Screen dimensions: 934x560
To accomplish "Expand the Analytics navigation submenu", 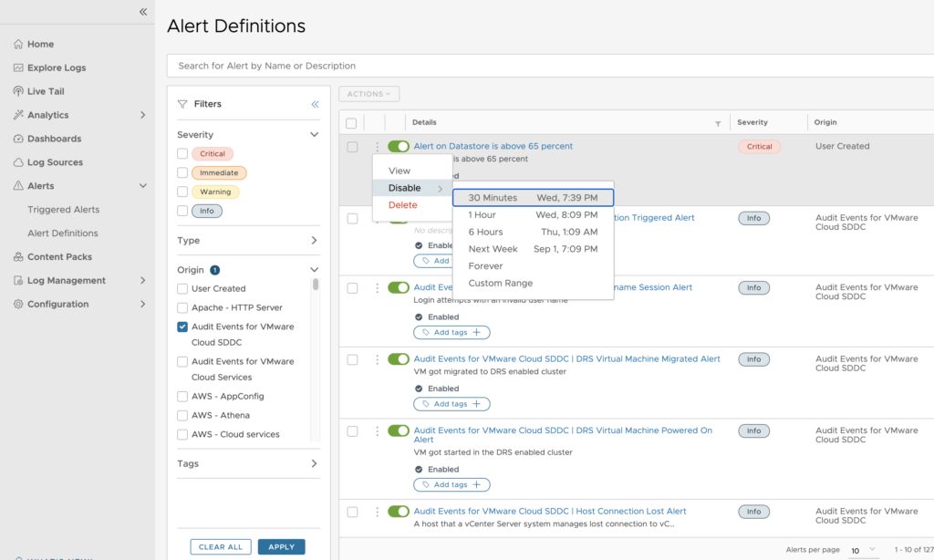I will tap(143, 115).
